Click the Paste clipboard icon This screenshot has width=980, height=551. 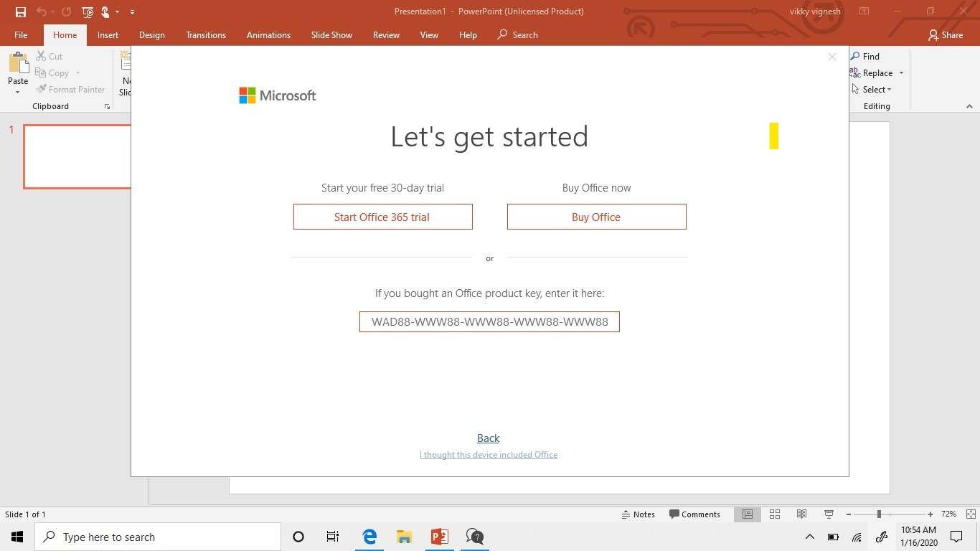pyautogui.click(x=18, y=63)
